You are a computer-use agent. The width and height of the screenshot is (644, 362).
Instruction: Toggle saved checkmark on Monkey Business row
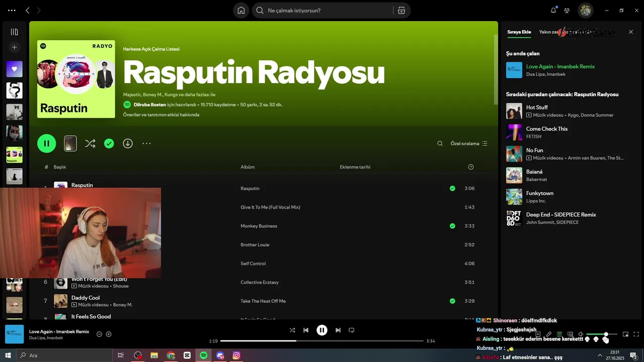(452, 226)
